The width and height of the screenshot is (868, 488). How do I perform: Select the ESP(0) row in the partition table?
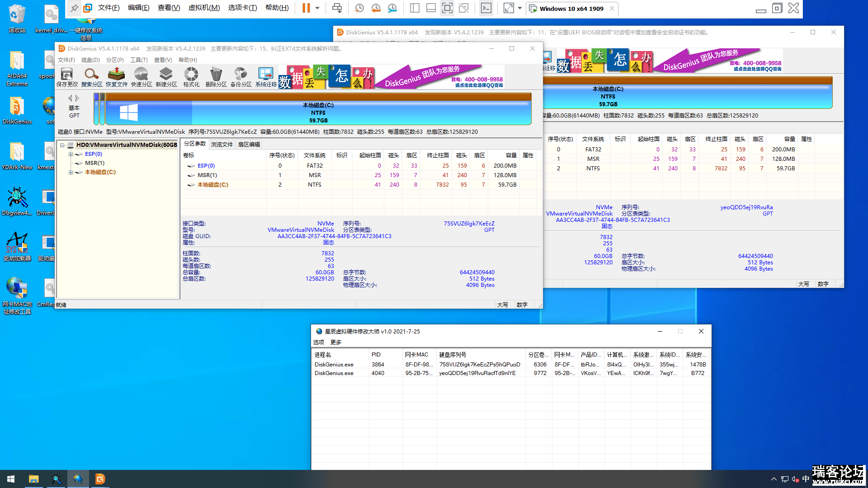pos(359,166)
